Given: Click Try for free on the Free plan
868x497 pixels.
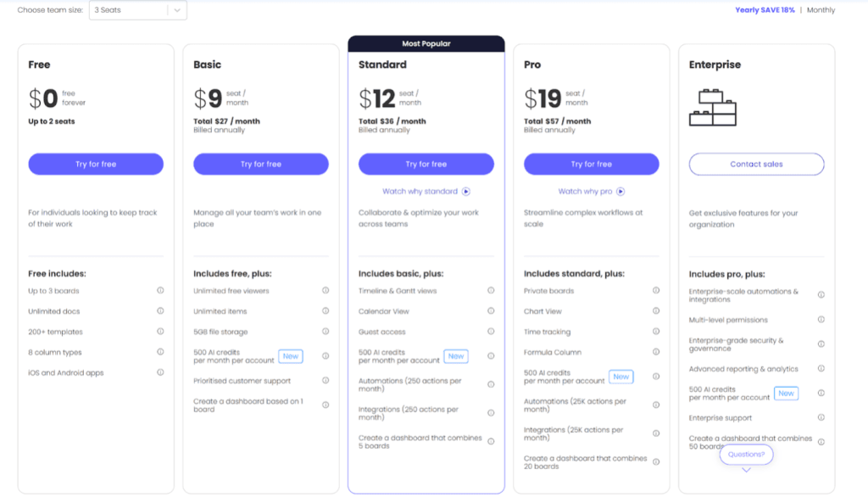Looking at the screenshot, I should [96, 164].
